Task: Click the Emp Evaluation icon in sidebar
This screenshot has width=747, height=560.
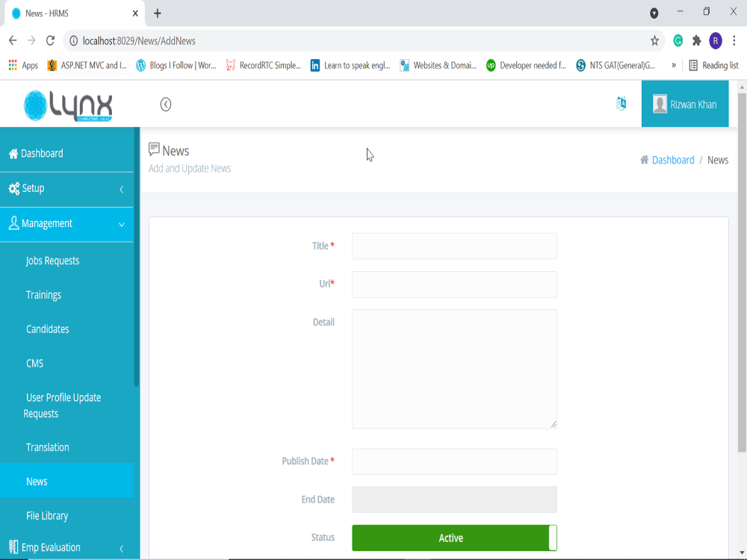Action: (13, 547)
